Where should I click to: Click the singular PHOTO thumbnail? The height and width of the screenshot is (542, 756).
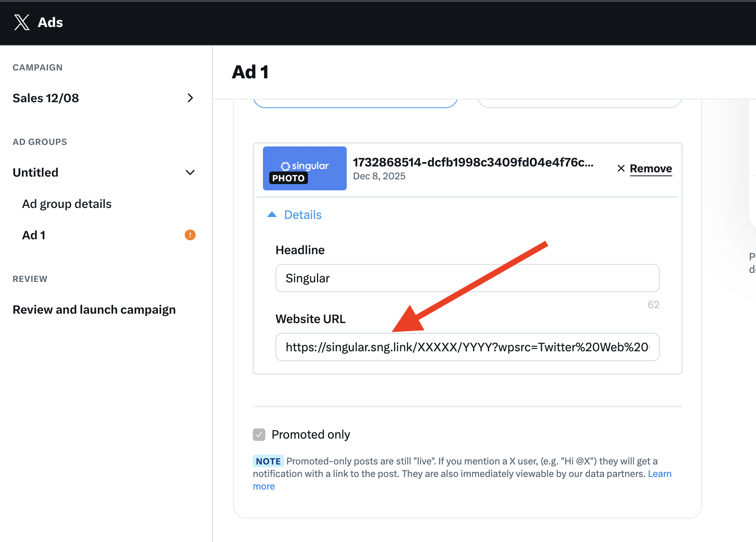[x=305, y=168]
